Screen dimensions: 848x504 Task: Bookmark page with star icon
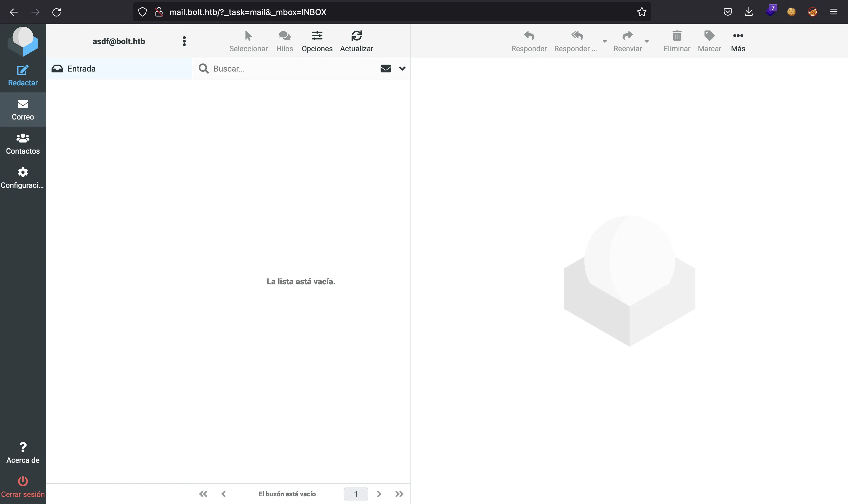[x=642, y=12]
